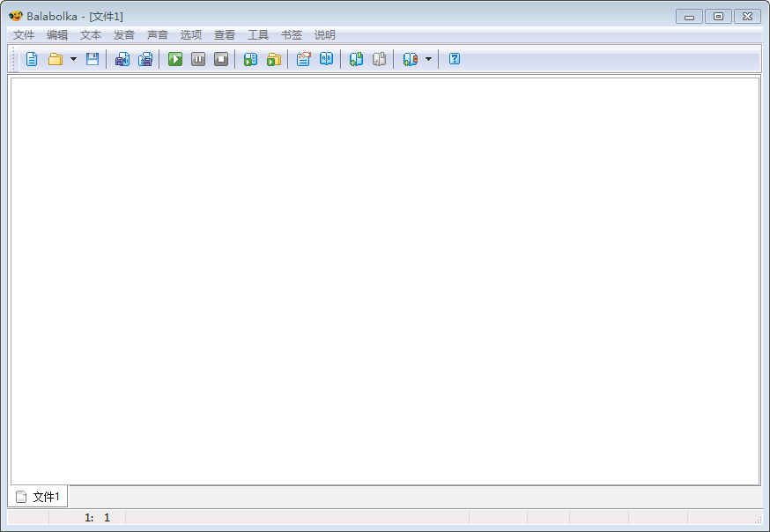
Task: Close the Balabolka window
Action: (747, 16)
